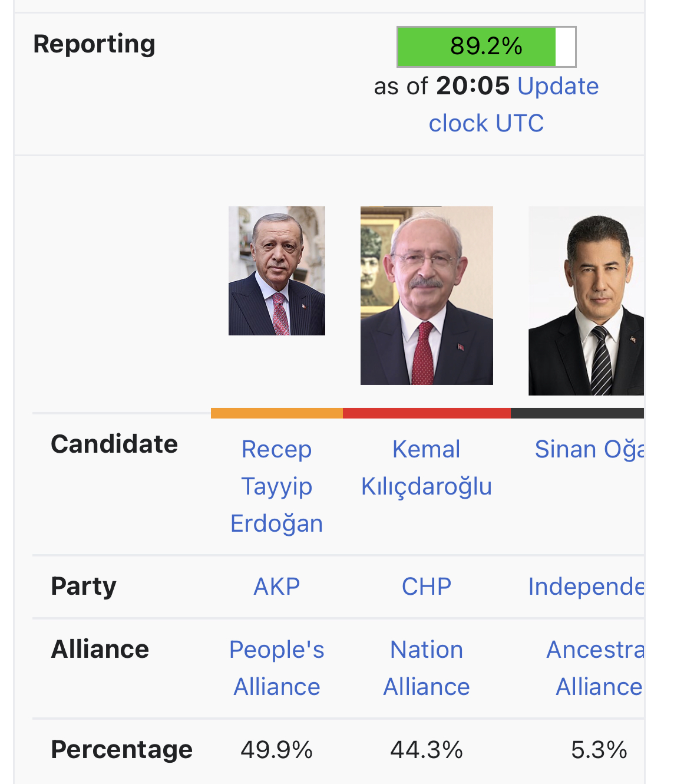Viewport: 674px width, 784px height.
Task: Follow the People's Alliance link
Action: click(276, 668)
